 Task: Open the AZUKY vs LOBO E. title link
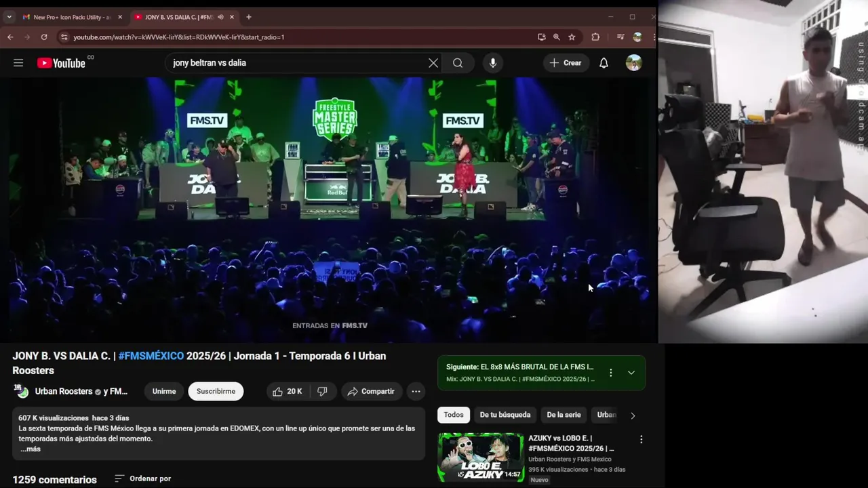[x=571, y=443]
